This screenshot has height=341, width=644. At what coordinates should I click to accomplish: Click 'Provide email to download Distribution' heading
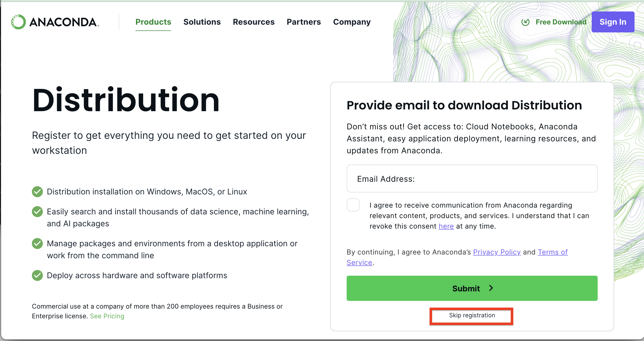[464, 105]
